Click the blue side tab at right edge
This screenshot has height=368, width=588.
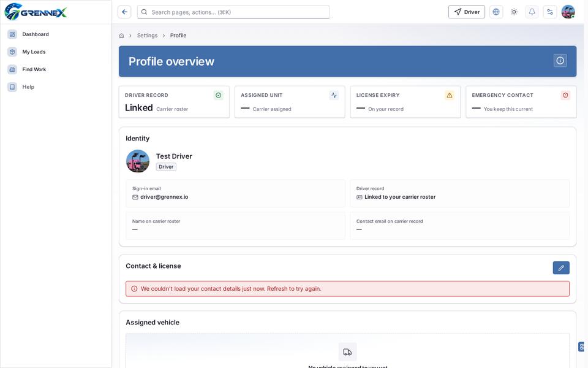[x=581, y=347]
